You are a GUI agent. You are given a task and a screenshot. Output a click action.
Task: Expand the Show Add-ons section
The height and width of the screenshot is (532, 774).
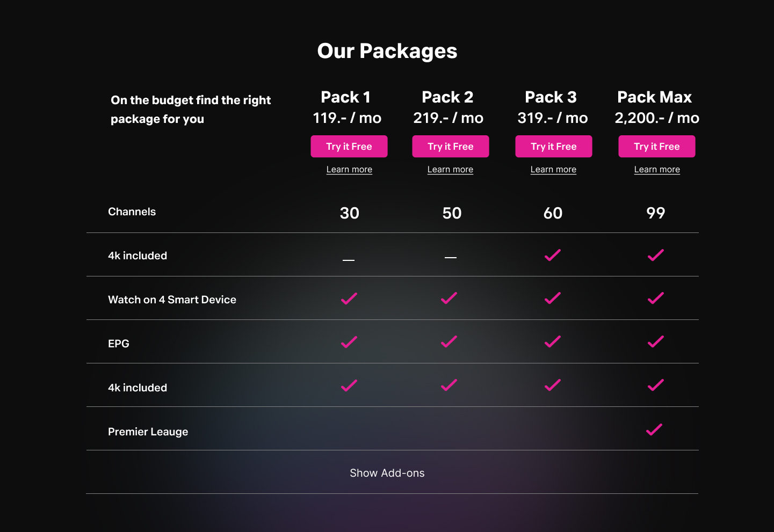(387, 473)
